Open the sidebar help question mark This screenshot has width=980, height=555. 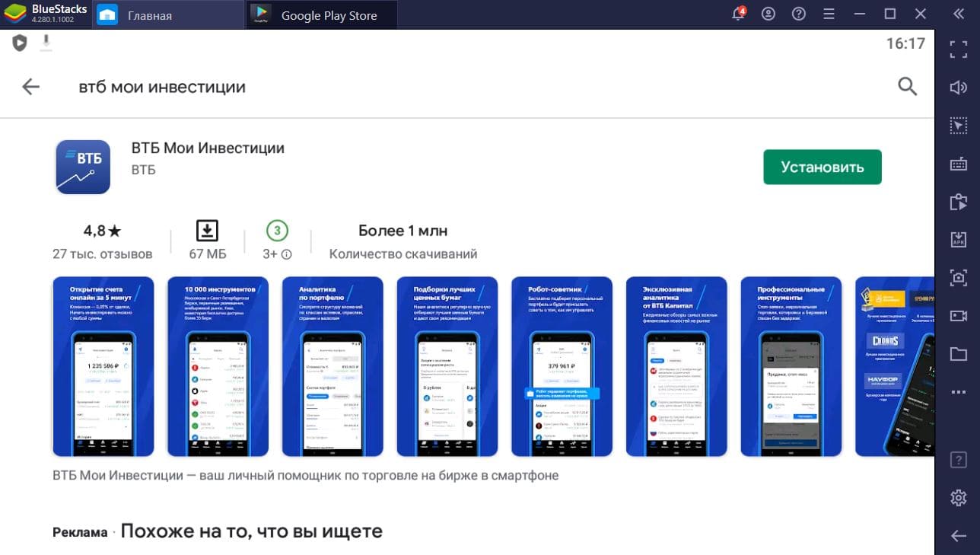click(x=958, y=460)
